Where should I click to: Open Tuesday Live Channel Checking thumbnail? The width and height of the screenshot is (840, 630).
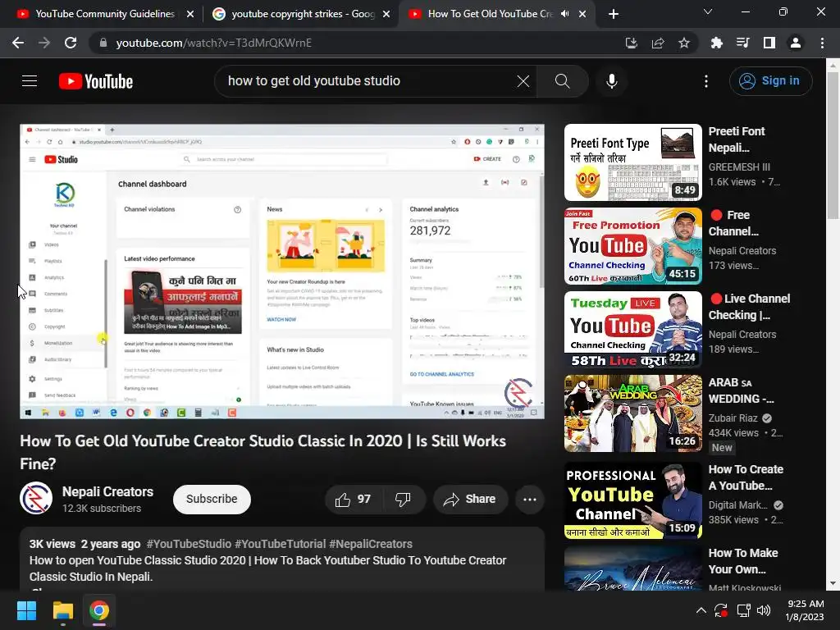632,330
